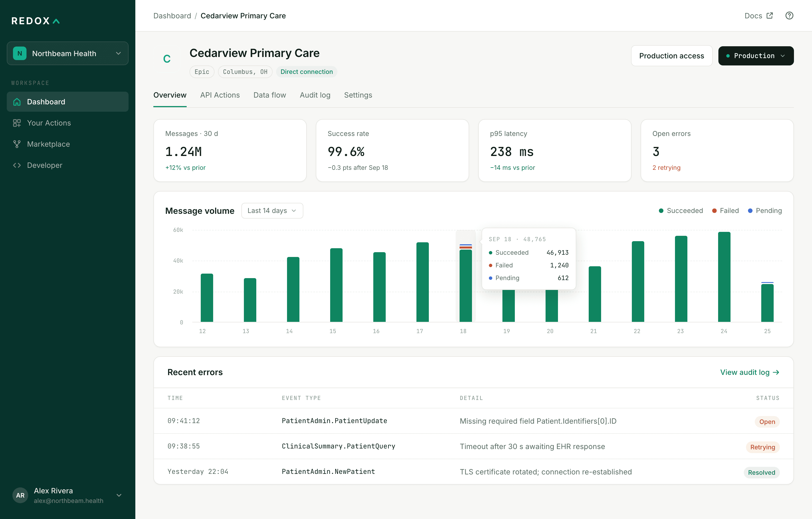Switch to the Overview tab
The width and height of the screenshot is (812, 519).
coord(170,95)
